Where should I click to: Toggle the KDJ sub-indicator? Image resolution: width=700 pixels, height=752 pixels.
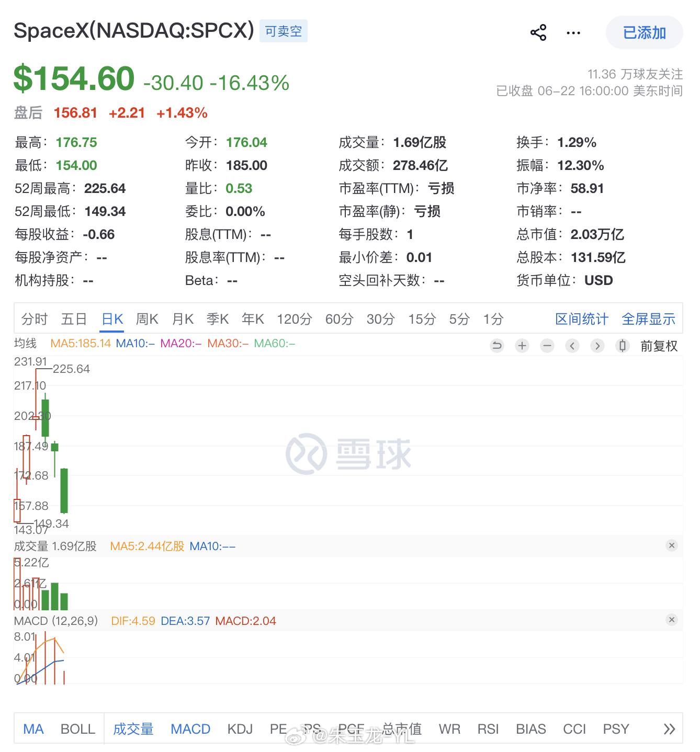coord(240,729)
